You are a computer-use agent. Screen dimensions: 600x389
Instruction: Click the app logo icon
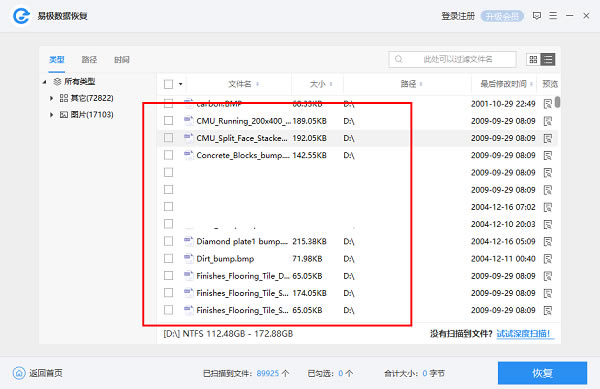(x=21, y=16)
